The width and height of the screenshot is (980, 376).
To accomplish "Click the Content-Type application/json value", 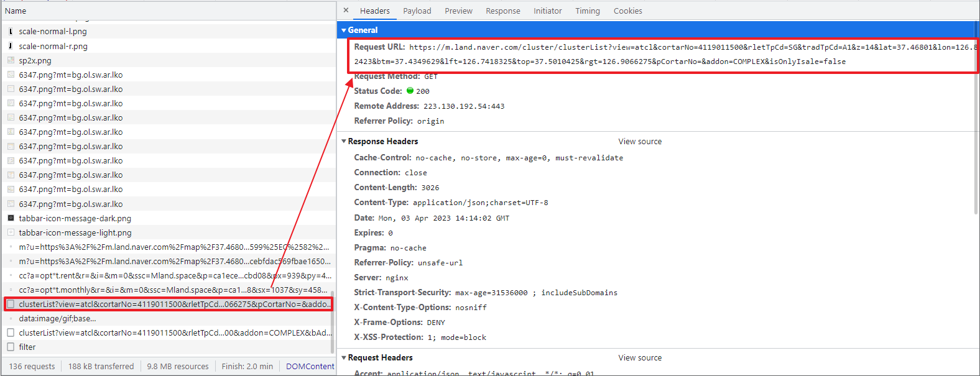I will click(481, 203).
